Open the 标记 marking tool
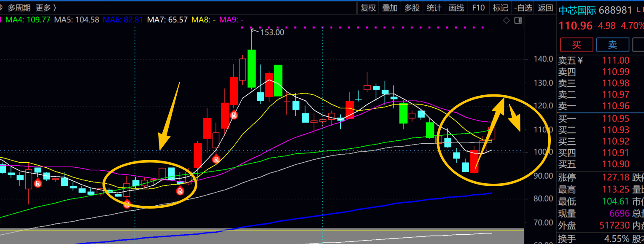The image size is (644, 244). [500, 8]
